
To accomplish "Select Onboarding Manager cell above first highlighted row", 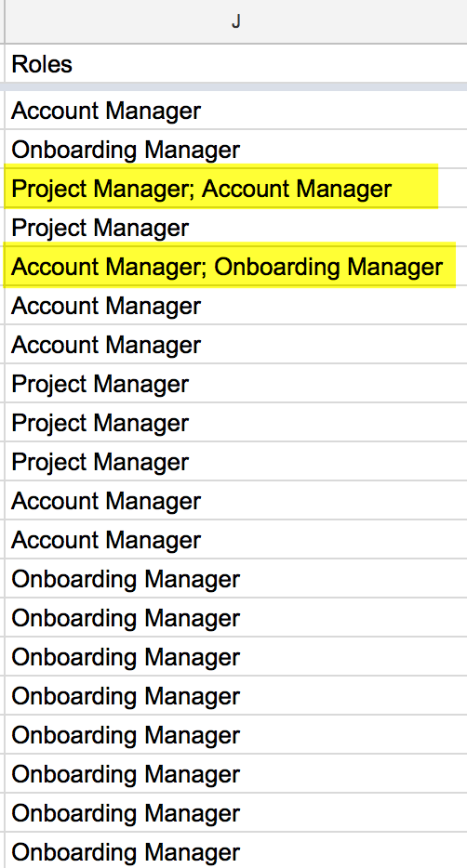I will [236, 150].
